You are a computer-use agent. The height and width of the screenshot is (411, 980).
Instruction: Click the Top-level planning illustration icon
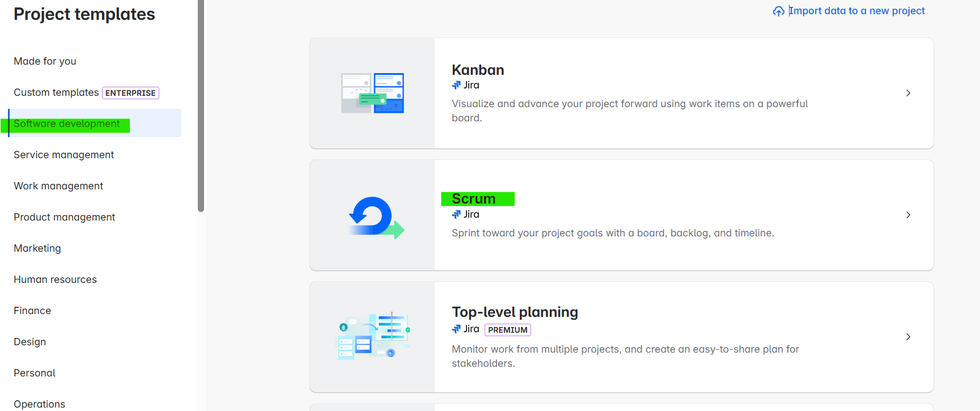click(x=374, y=337)
